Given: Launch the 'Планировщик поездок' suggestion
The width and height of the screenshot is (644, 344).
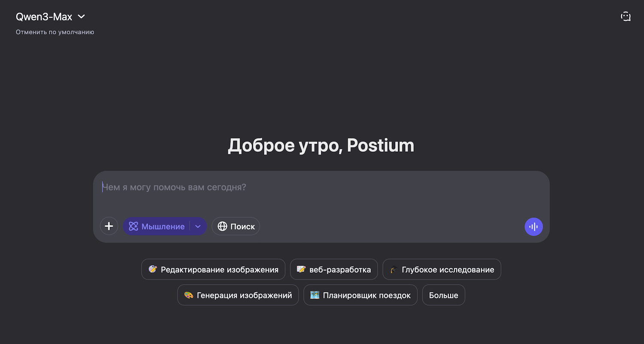Looking at the screenshot, I should (x=360, y=295).
